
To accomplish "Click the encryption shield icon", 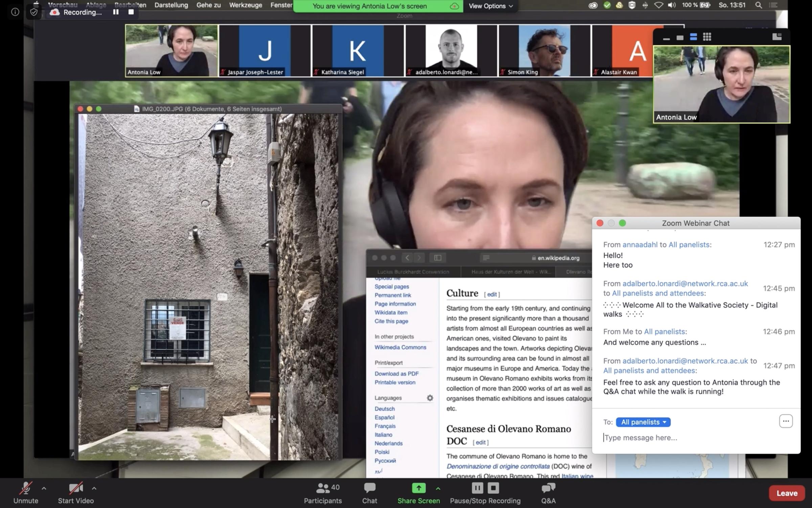I will pyautogui.click(x=33, y=12).
